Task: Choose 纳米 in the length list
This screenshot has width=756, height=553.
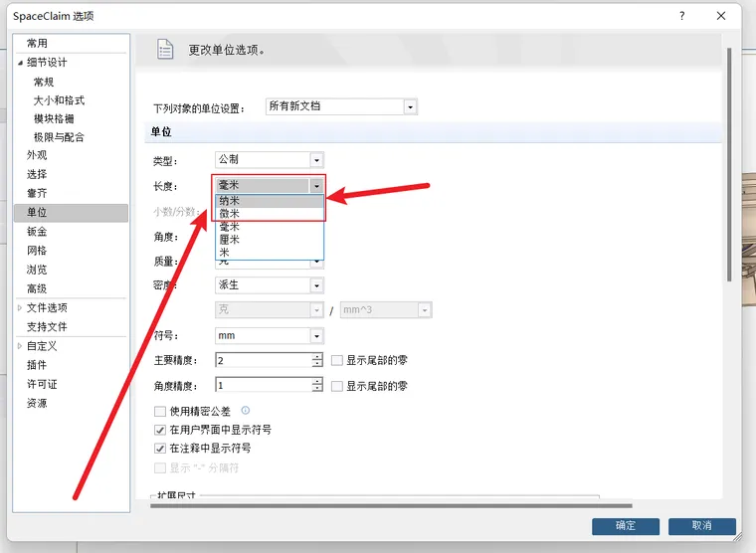Action: 270,201
